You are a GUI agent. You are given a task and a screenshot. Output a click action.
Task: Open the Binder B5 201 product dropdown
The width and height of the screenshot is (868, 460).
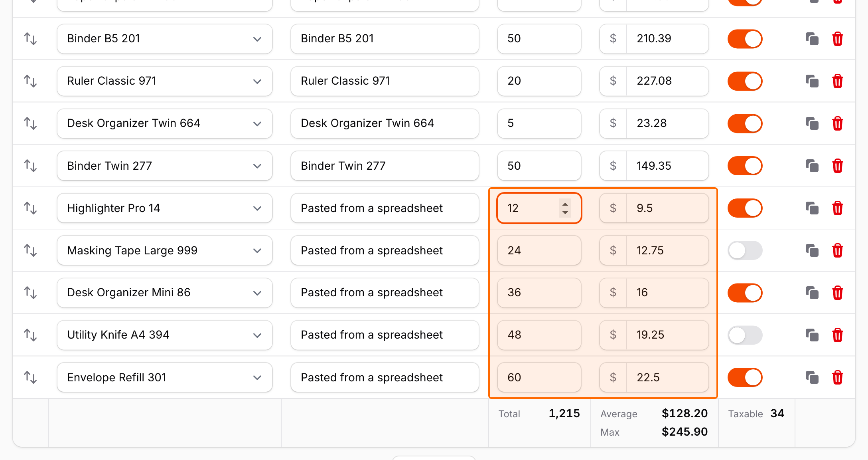[165, 39]
